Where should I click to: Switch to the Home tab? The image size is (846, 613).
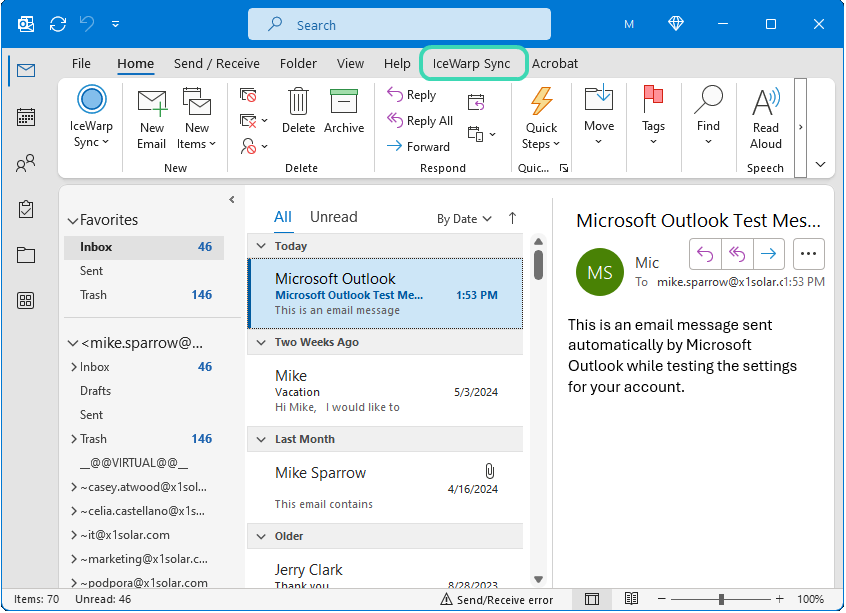tap(135, 64)
